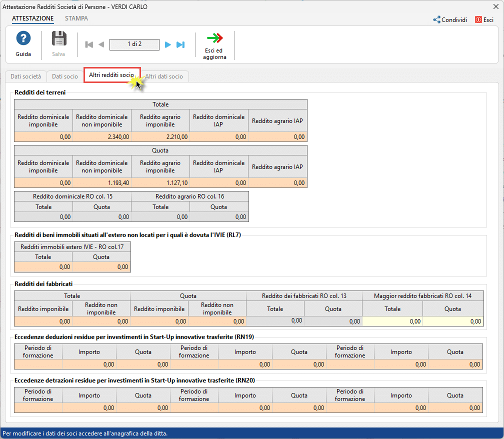This screenshot has width=504, height=439.
Task: Switch to Altri dati socio tab
Action: click(x=164, y=76)
